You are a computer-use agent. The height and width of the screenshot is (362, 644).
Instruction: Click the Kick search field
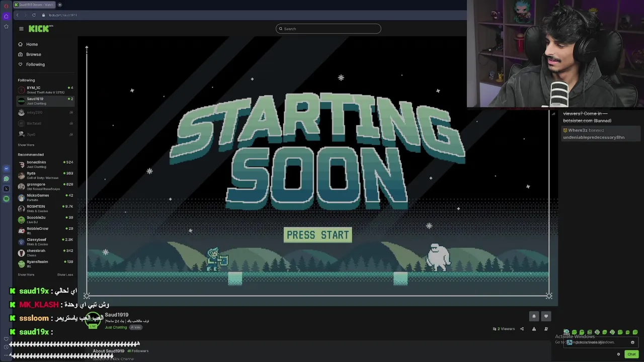point(328,29)
